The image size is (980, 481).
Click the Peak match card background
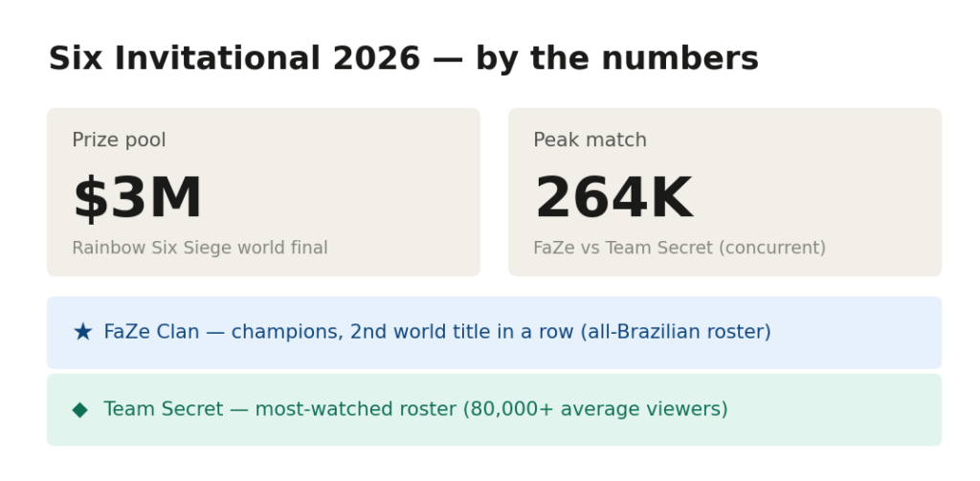pyautogui.click(x=725, y=192)
